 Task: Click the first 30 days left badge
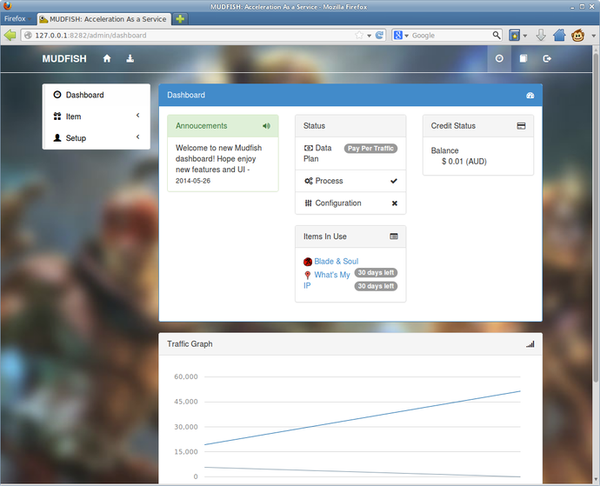pos(376,273)
